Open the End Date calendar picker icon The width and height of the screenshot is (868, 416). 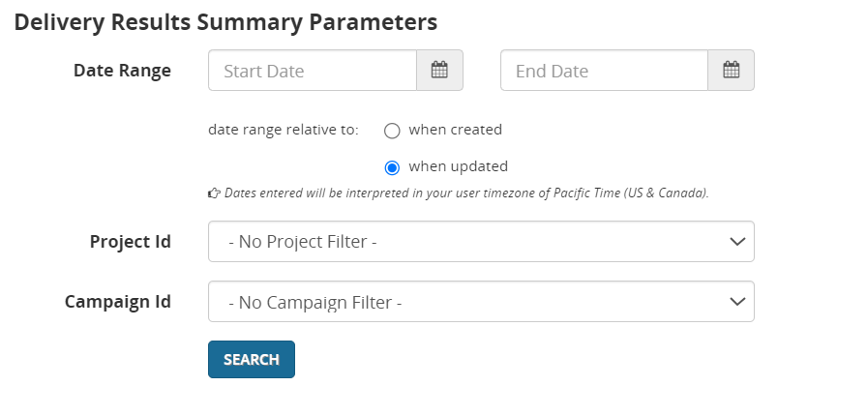pos(731,71)
